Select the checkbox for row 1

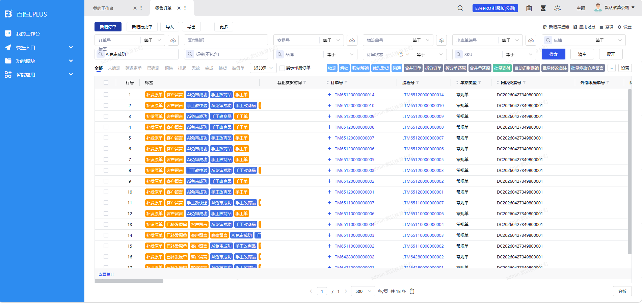106,95
